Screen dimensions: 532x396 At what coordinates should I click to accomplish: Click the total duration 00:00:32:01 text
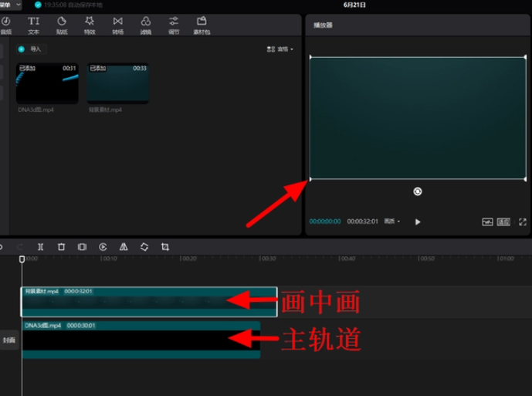(362, 222)
